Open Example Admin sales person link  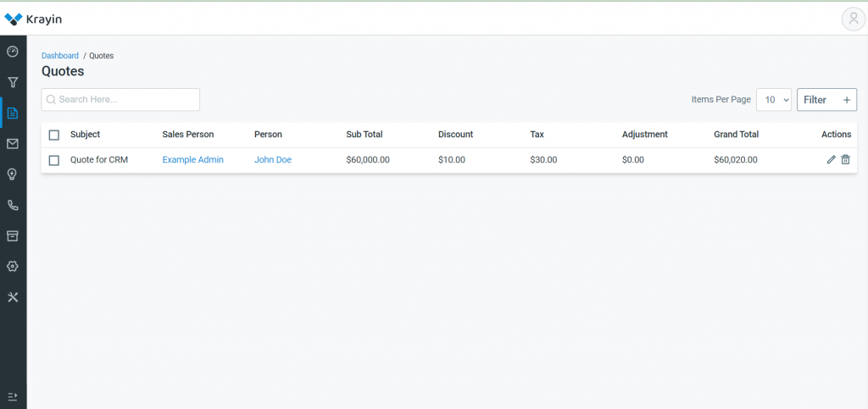coord(192,160)
